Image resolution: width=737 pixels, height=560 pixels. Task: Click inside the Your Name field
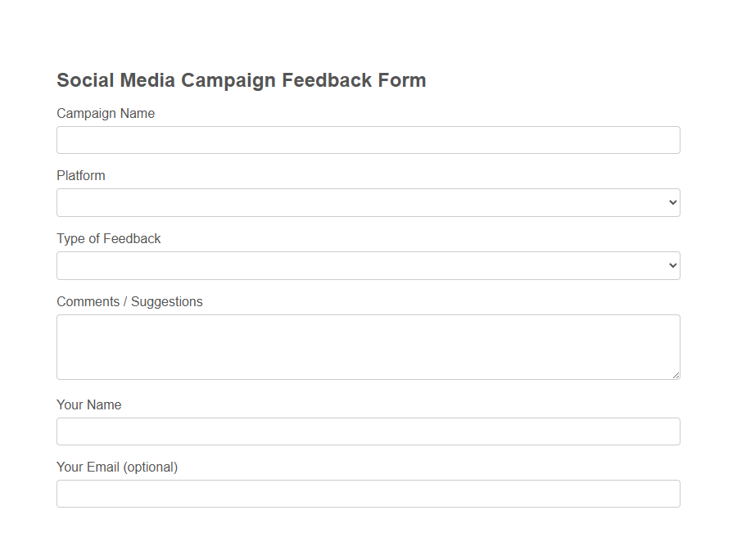pos(368,431)
